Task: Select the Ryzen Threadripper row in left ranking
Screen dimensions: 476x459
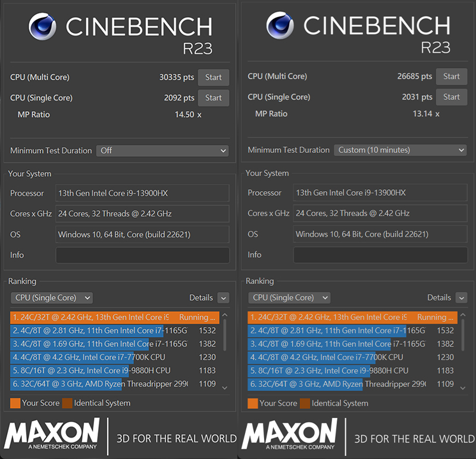Action: pos(115,384)
